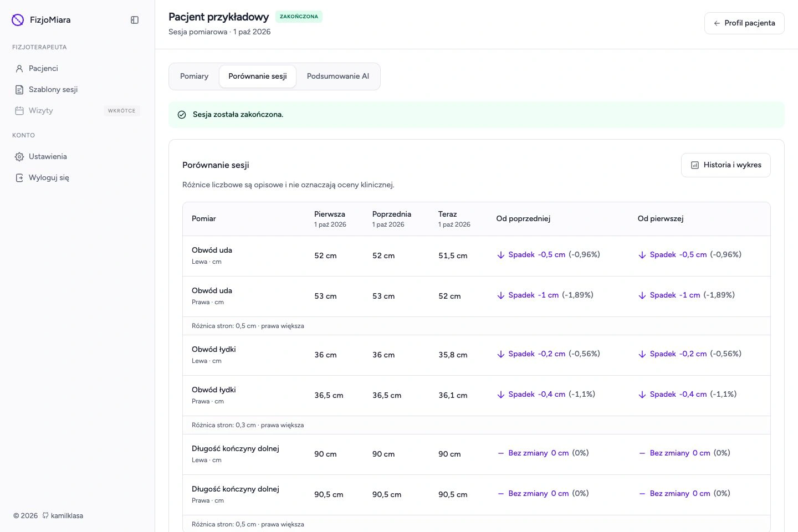Click the Teraz value 36,1 cm

click(453, 396)
